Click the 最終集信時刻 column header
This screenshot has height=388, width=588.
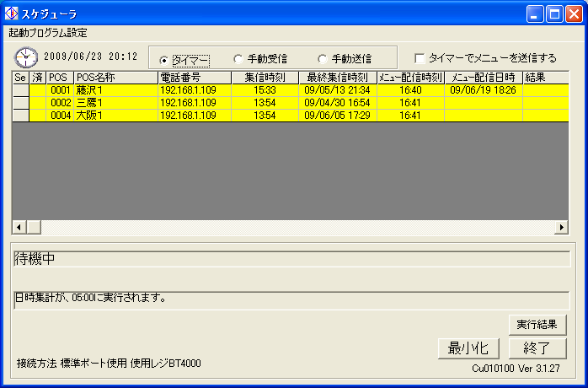[337, 77]
